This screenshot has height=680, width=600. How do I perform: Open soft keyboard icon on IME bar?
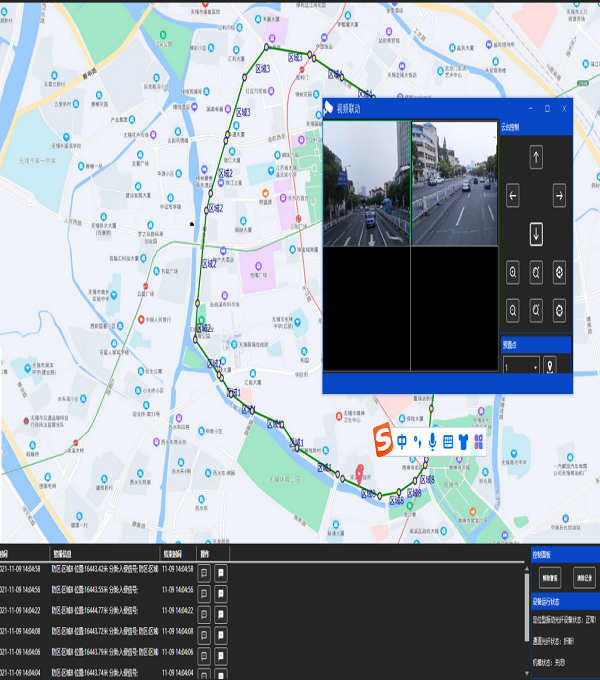click(448, 442)
